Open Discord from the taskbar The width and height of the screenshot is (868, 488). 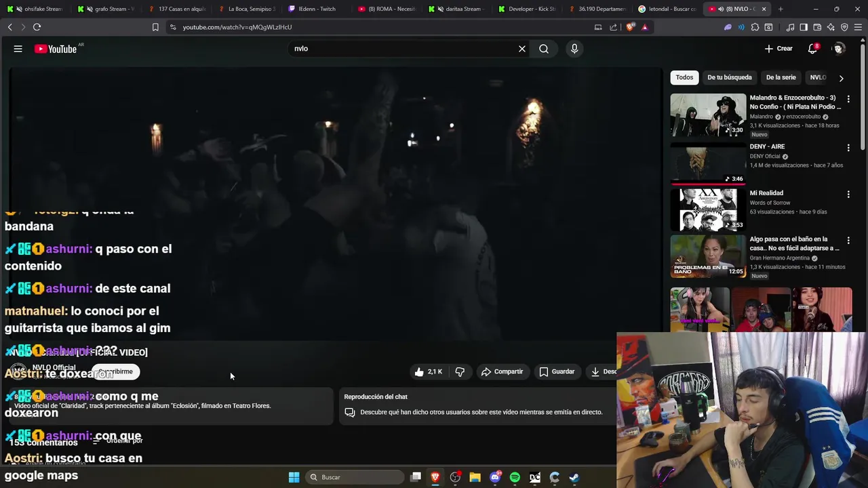pyautogui.click(x=495, y=477)
